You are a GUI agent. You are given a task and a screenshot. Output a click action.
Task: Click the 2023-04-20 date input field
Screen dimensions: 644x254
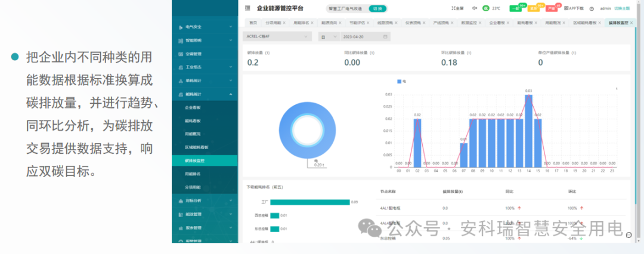click(365, 36)
